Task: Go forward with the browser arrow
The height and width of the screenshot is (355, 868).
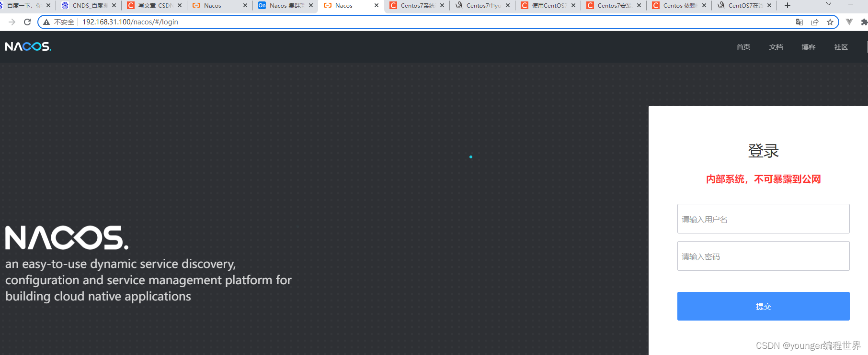Action: pos(12,22)
